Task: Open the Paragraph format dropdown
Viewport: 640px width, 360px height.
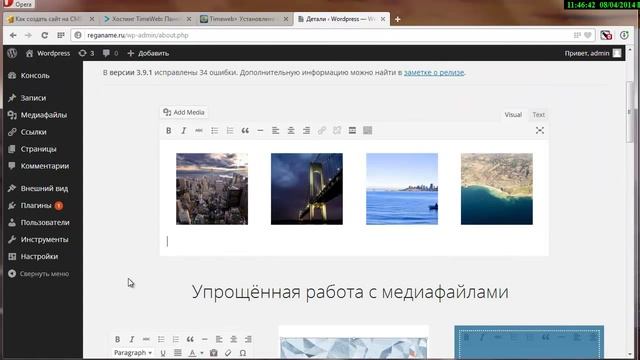Action: coord(133,353)
